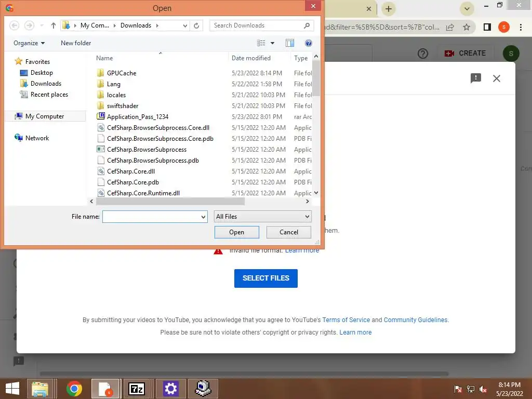Viewport: 532px width, 399px height.
Task: Open 7-Zip from taskbar
Action: point(137,389)
